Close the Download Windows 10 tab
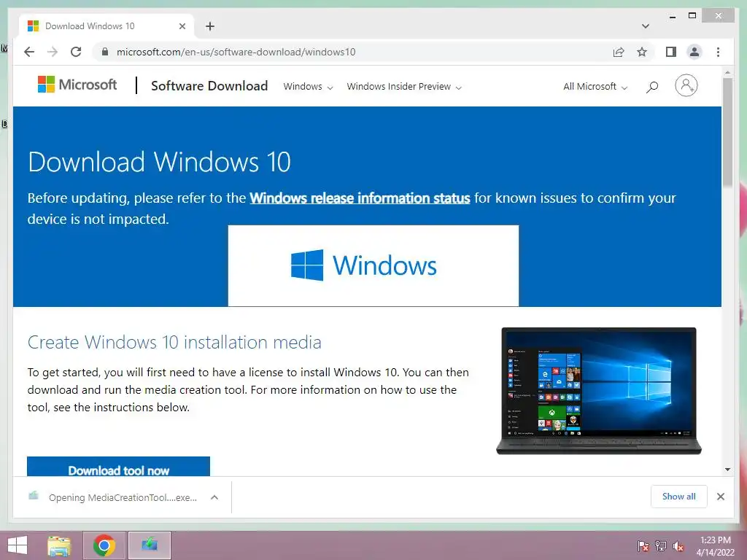 coord(182,26)
